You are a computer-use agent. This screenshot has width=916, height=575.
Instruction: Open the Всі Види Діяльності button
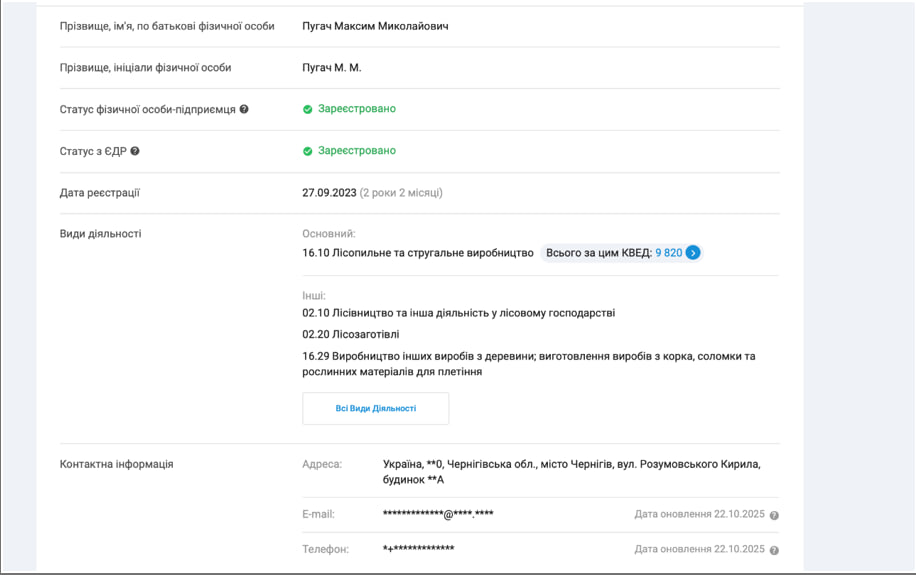pyautogui.click(x=375, y=408)
